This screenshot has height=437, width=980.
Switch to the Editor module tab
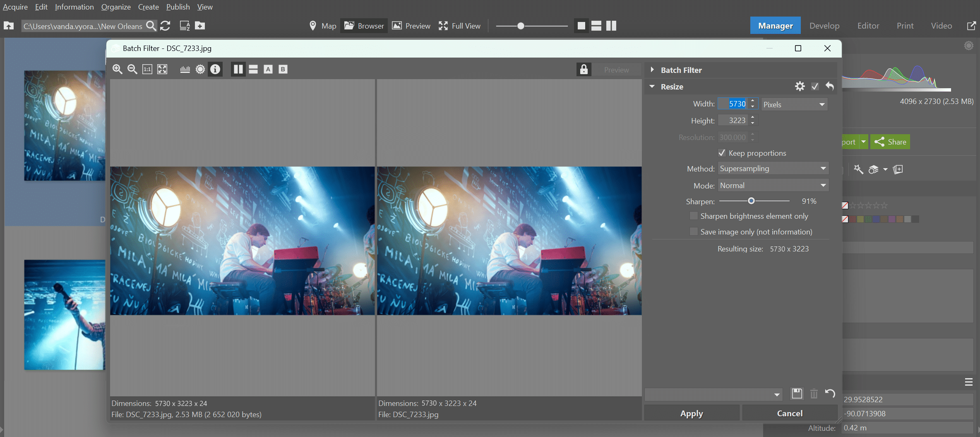(x=868, y=26)
